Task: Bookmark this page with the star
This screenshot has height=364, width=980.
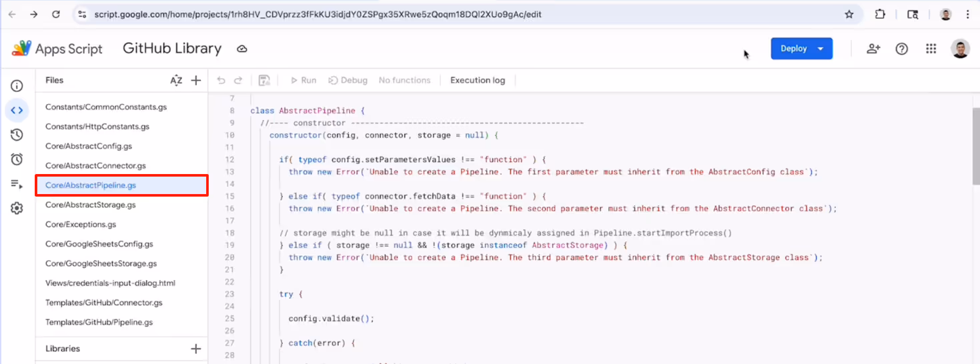Action: (x=849, y=14)
